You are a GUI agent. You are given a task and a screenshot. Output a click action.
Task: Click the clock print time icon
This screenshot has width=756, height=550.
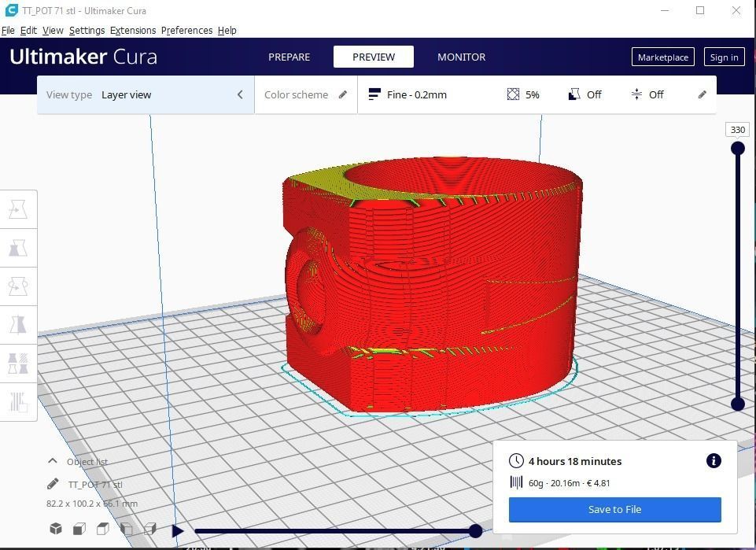coord(516,461)
